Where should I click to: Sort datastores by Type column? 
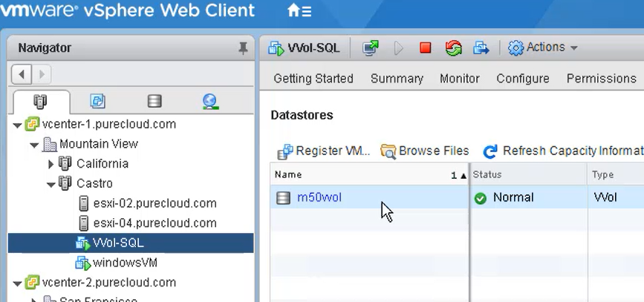[616, 175]
